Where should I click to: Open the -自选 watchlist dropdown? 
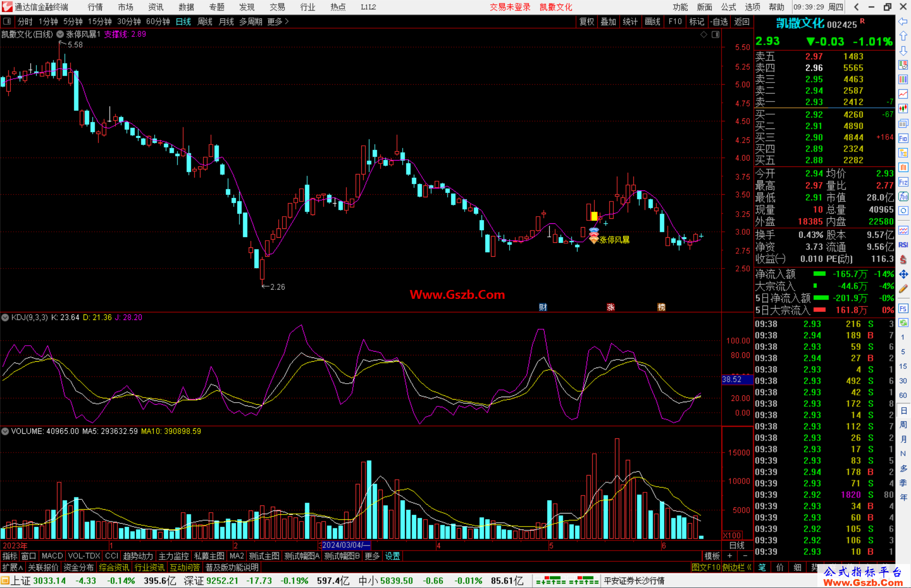719,21
